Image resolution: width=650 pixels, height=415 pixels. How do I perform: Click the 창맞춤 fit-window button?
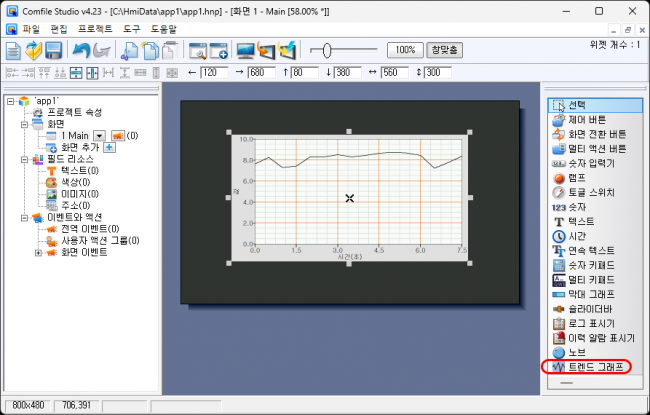444,49
